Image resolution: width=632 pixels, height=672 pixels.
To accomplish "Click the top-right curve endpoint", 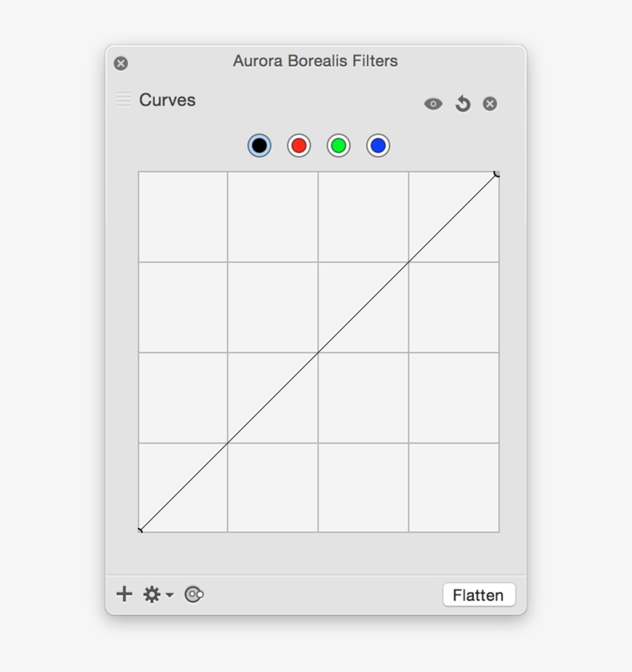I will [x=498, y=174].
